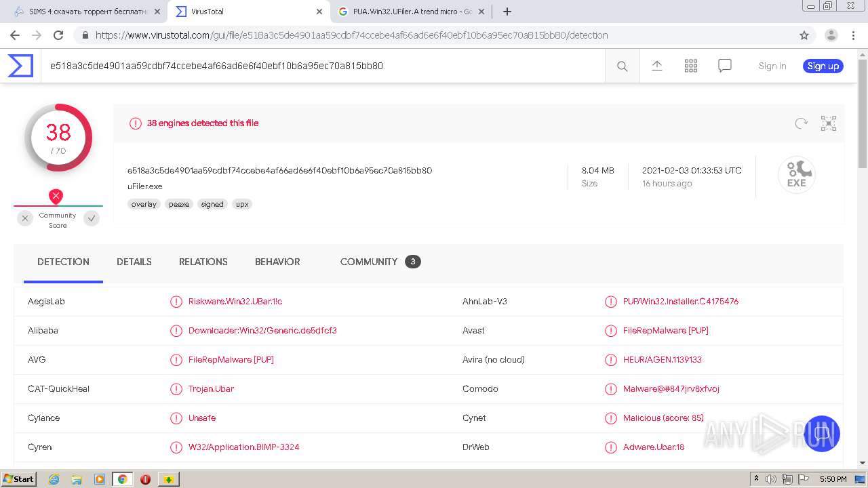
Task: Open the comments speech bubble icon
Action: coord(724,66)
